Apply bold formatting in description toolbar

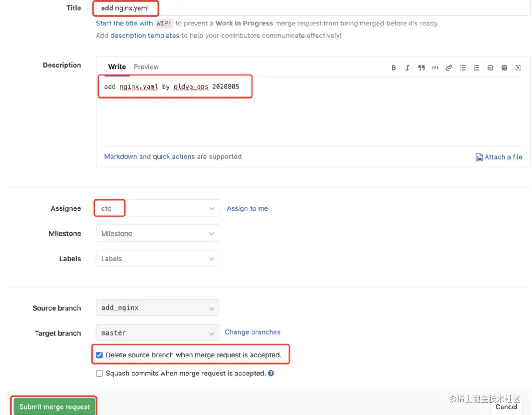[394, 67]
